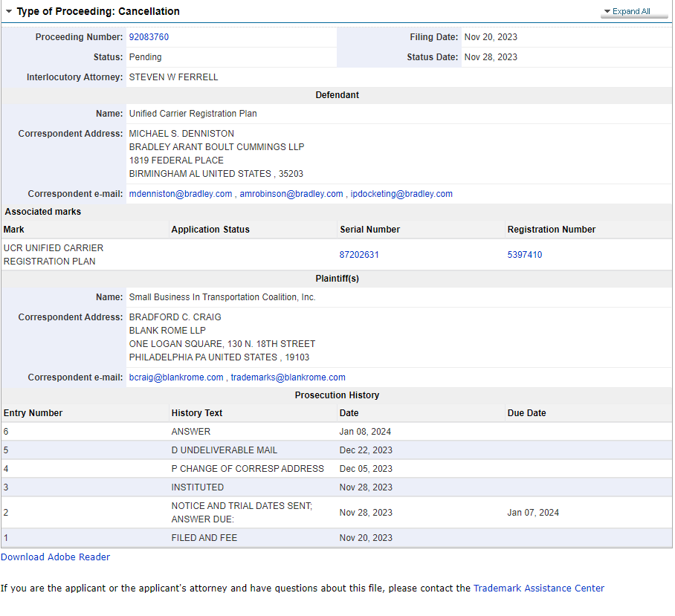Click MICHAEL S. DENNISTON correspondent name
The width and height of the screenshot is (675, 616).
pyautogui.click(x=181, y=134)
